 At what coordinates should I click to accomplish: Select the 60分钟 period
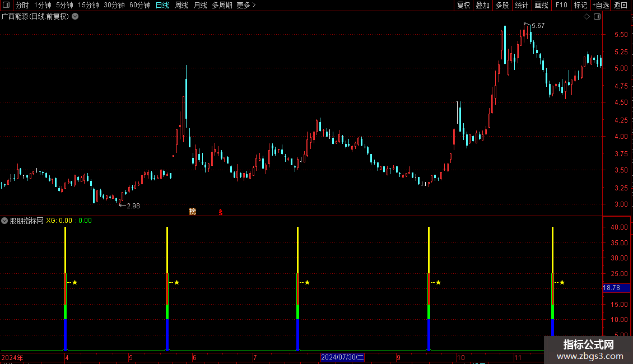tap(140, 5)
